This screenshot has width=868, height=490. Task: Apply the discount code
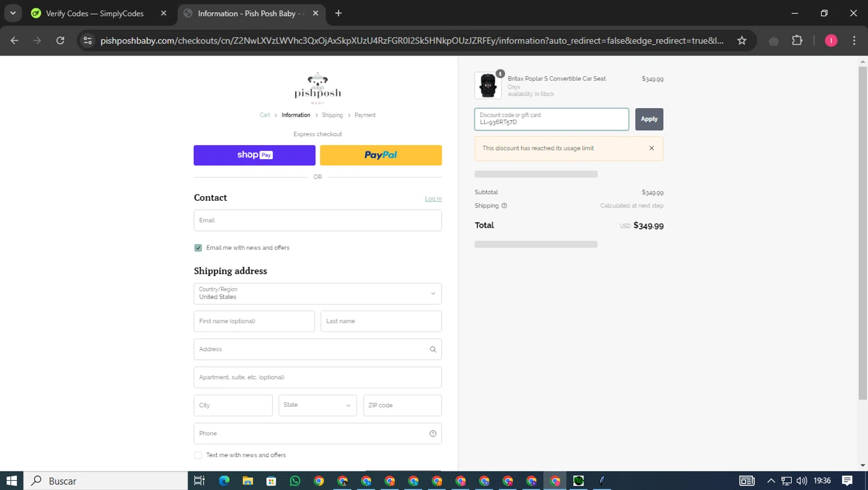click(649, 119)
